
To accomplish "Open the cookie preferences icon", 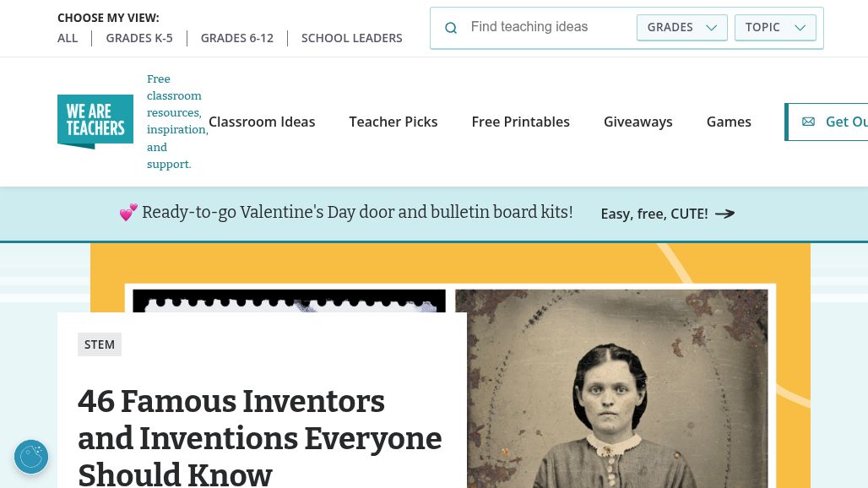I will [31, 457].
